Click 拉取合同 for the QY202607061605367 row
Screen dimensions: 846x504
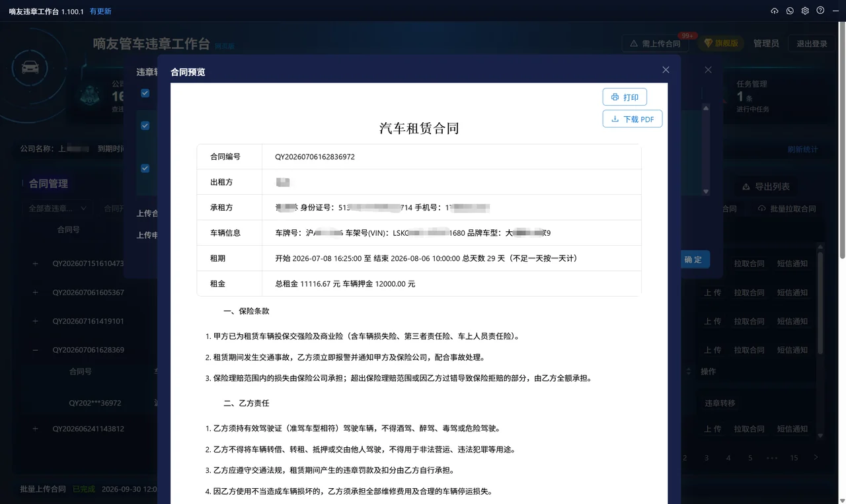click(749, 293)
